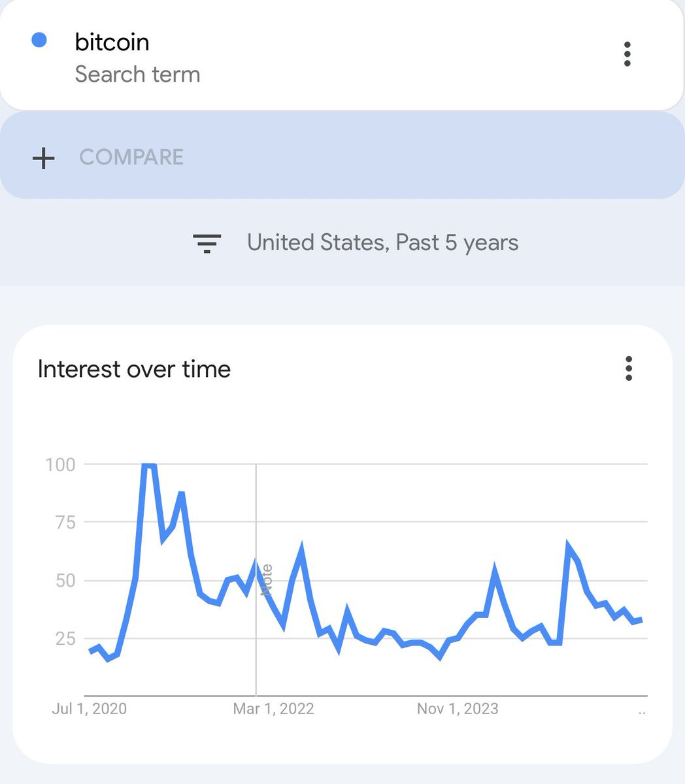The width and height of the screenshot is (685, 784).
Task: Click the 50 y-axis label
Action: point(64,580)
